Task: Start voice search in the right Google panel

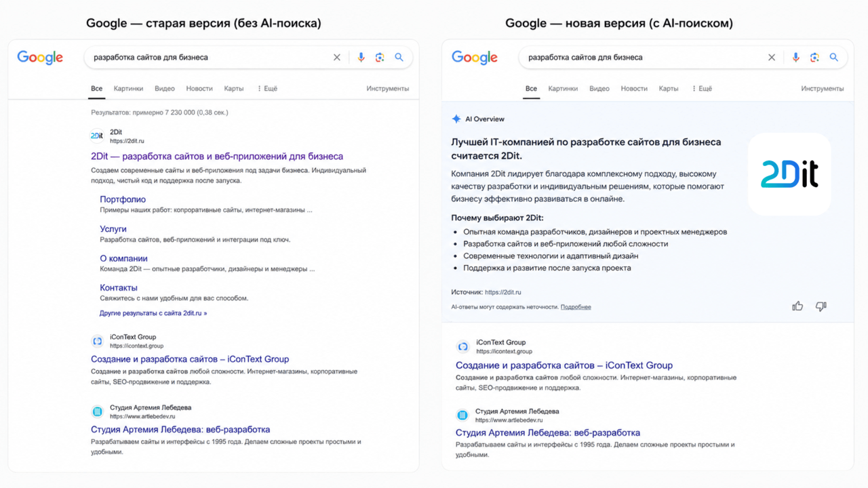Action: (x=796, y=58)
